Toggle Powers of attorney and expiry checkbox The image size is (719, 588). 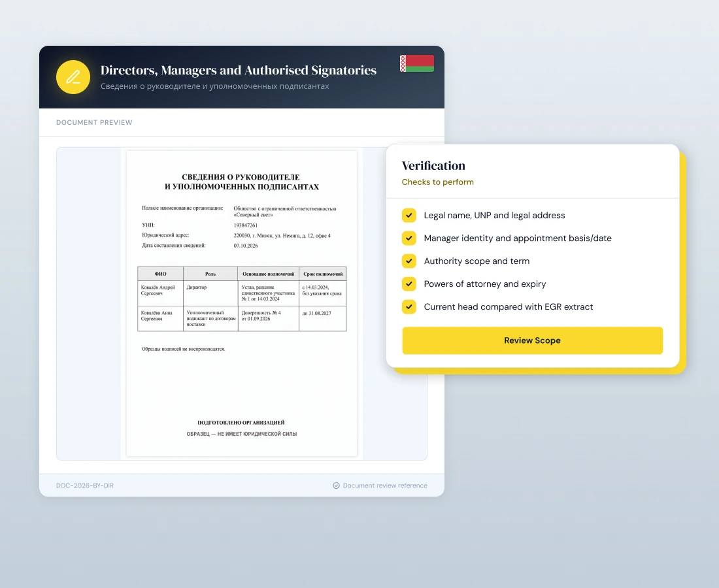pos(409,284)
